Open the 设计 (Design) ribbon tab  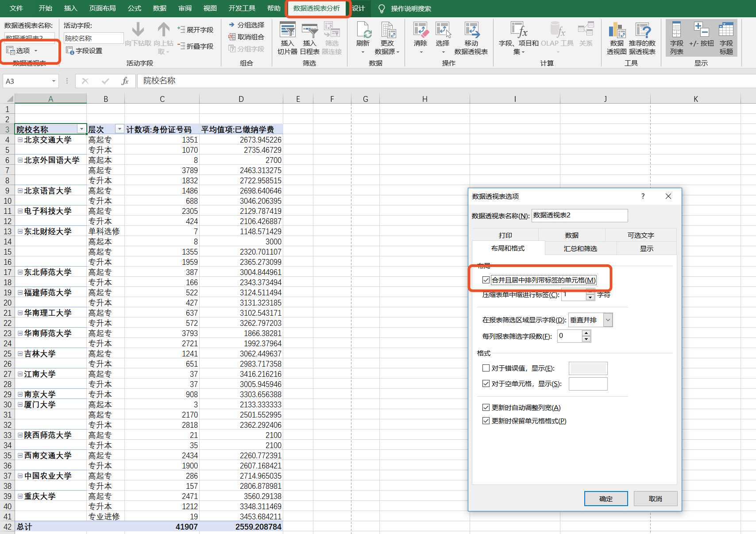point(359,8)
